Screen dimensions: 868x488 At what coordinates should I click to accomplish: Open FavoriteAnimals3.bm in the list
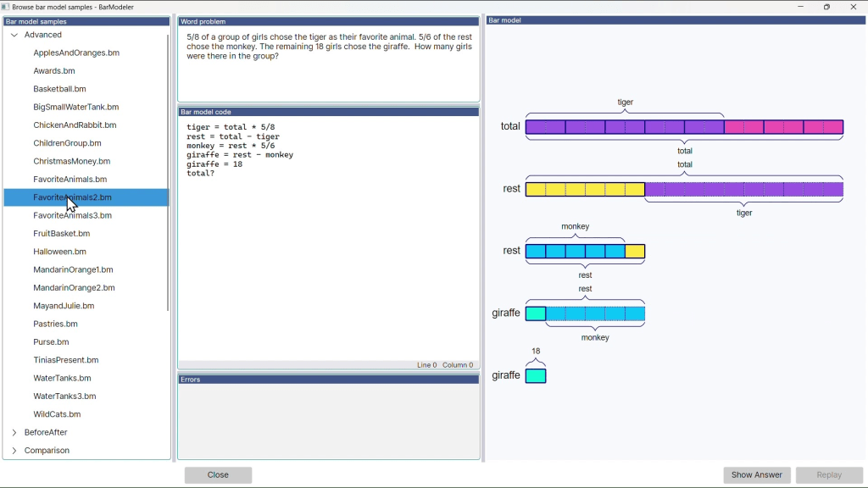pos(72,215)
